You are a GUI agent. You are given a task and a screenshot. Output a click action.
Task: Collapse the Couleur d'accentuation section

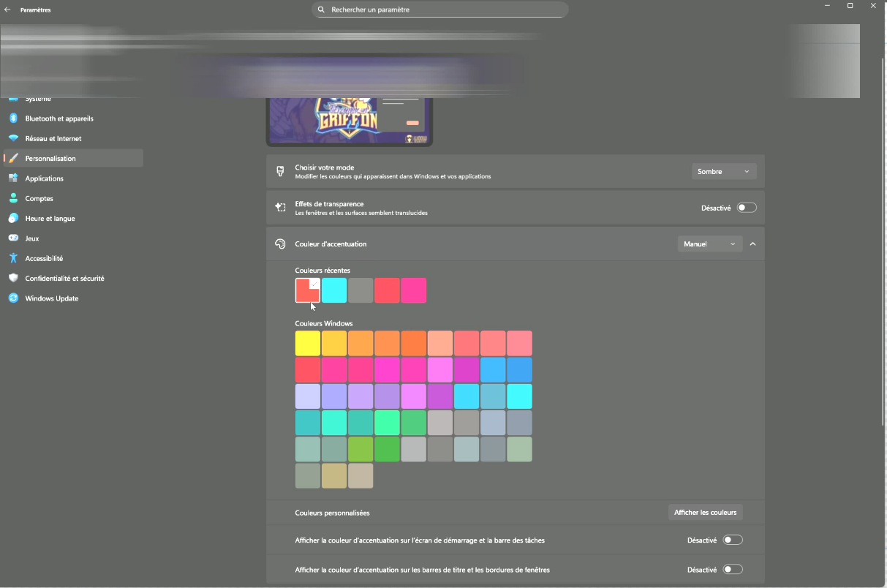tap(753, 244)
